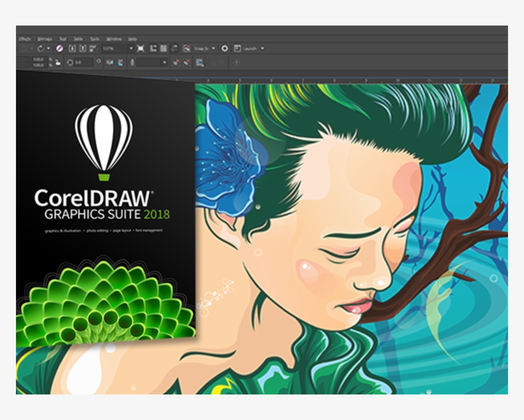The image size is (524, 420).
Task: Select the Mirror Horizontally icon
Action: point(109,62)
